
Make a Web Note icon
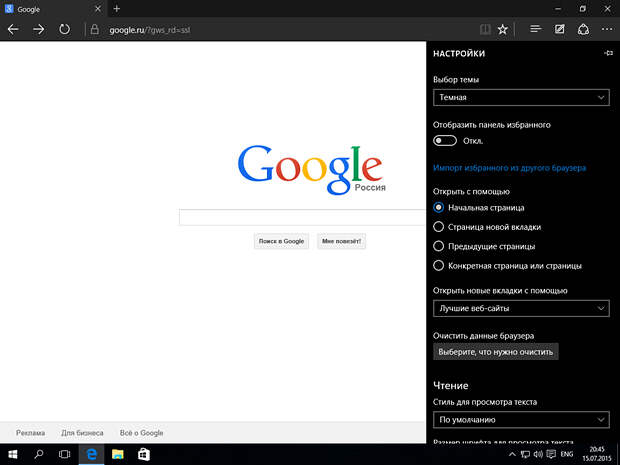pyautogui.click(x=560, y=29)
